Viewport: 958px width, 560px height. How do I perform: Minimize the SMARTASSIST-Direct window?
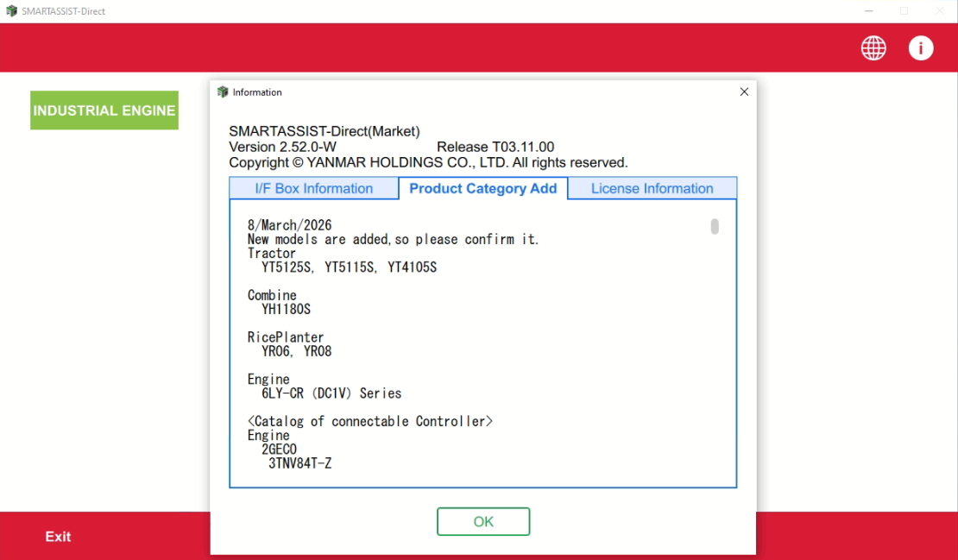[x=868, y=10]
